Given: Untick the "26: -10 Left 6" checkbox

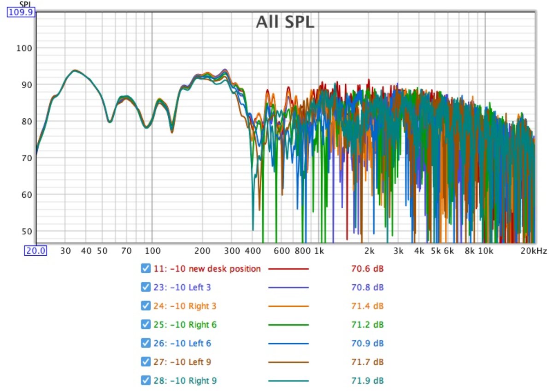Looking at the screenshot, I should coord(146,343).
